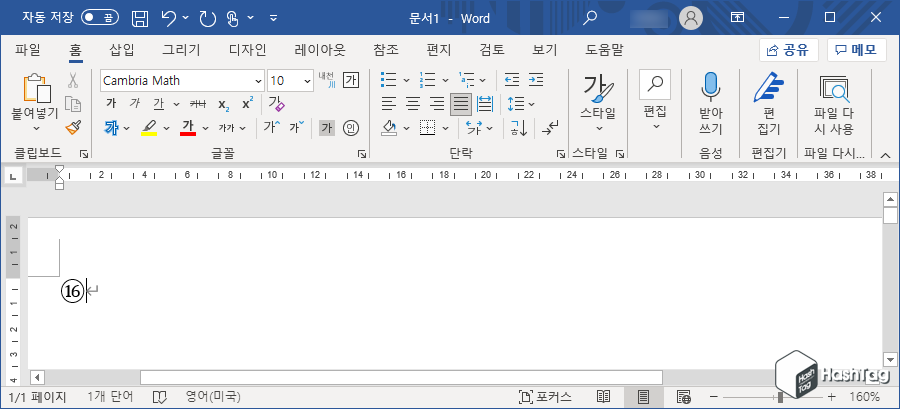900x409 pixels.
Task: Toggle justify alignment
Action: (x=461, y=104)
